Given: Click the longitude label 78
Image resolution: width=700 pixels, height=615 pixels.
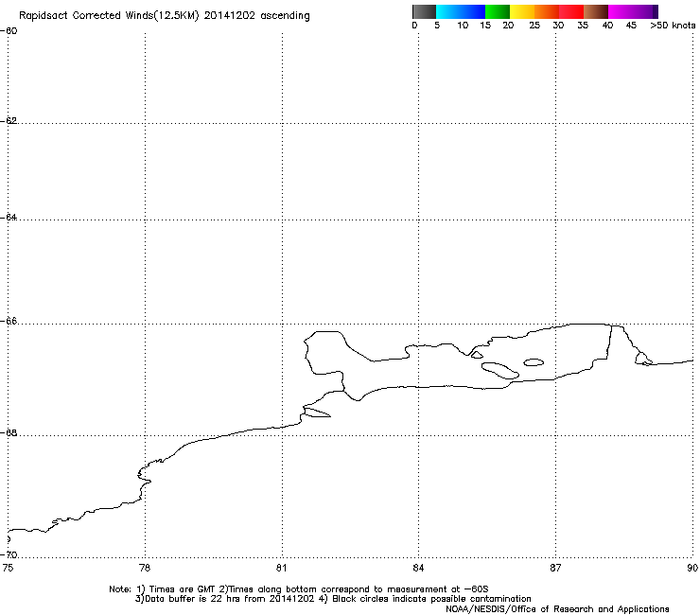Looking at the screenshot, I should tap(145, 568).
